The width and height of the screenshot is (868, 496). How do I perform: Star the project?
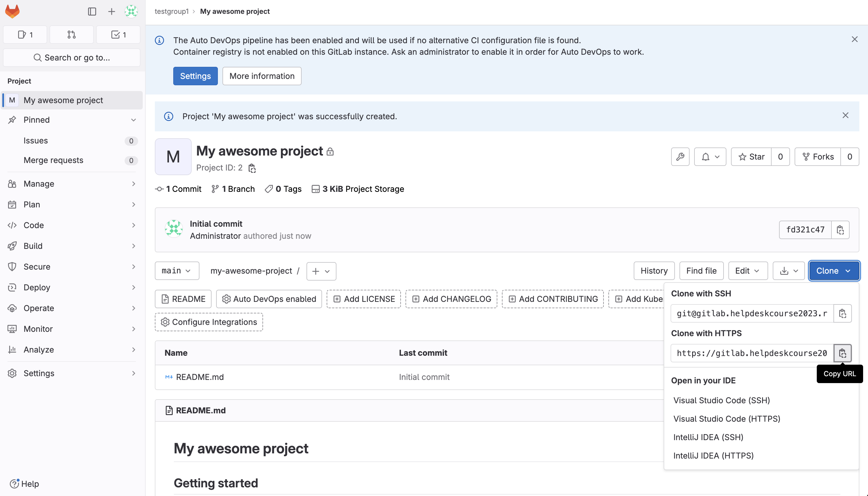coord(751,157)
